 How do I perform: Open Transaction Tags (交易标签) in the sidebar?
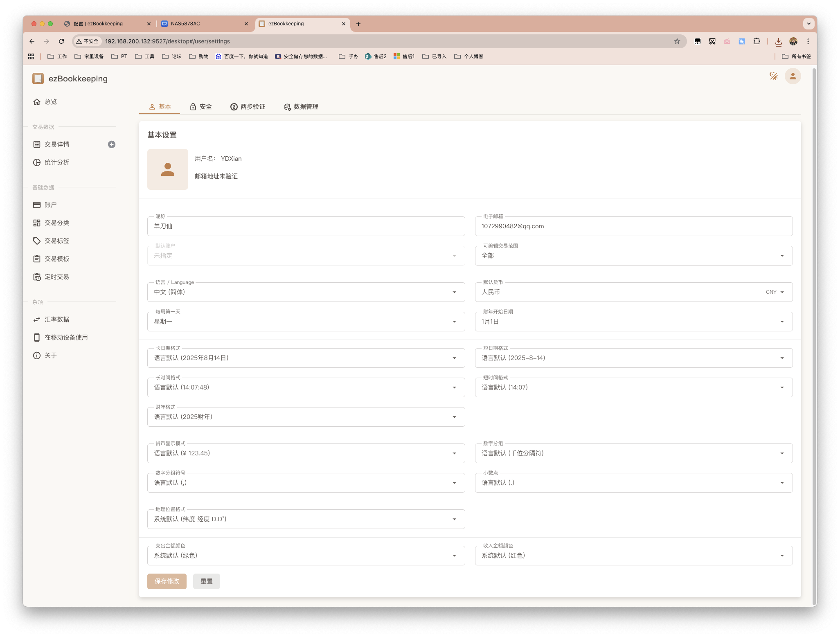56,241
